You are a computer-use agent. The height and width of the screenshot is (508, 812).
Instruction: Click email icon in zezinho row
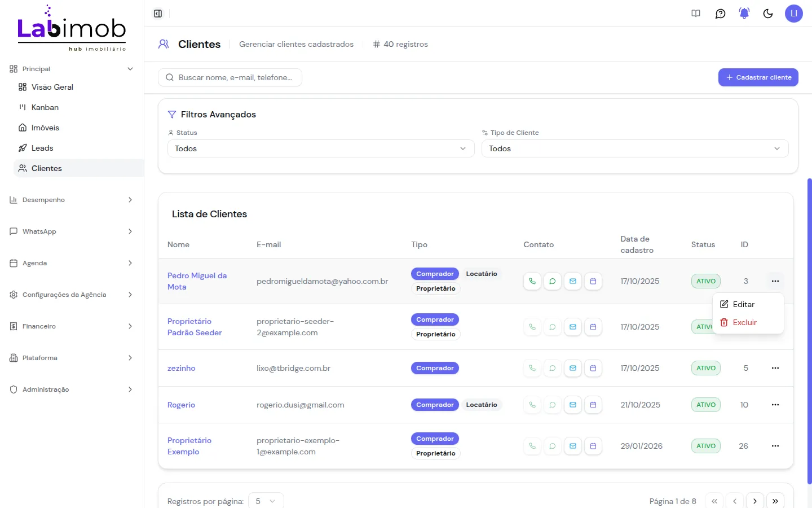[573, 368]
